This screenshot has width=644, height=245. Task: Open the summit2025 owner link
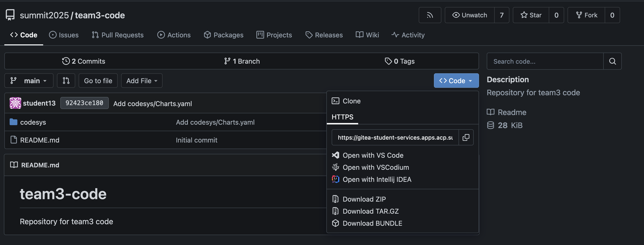pos(44,15)
